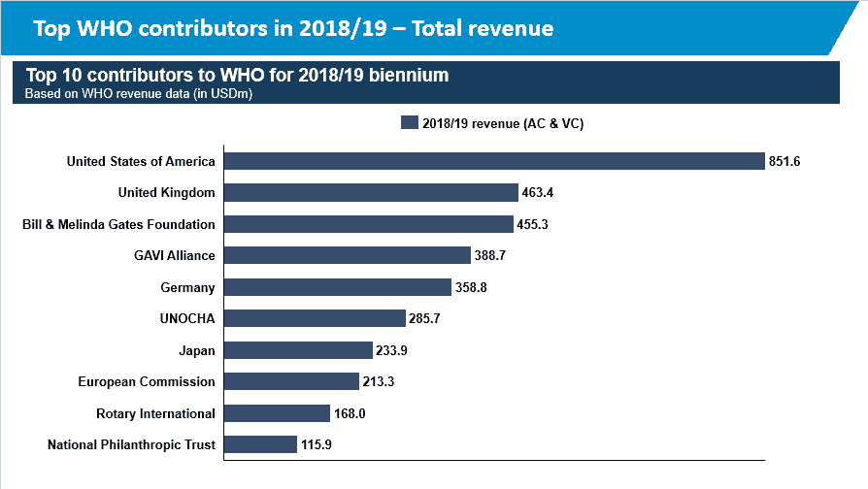The image size is (868, 489).
Task: Click the European Commission bar
Action: 291,381
